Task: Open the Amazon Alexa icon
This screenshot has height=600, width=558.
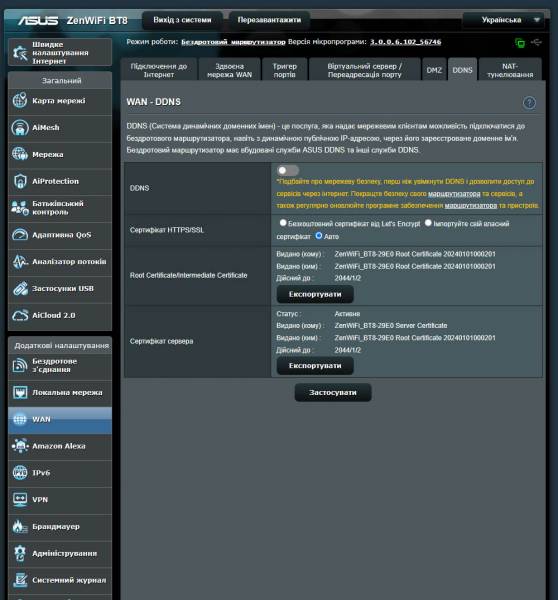Action: pyautogui.click(x=20, y=446)
